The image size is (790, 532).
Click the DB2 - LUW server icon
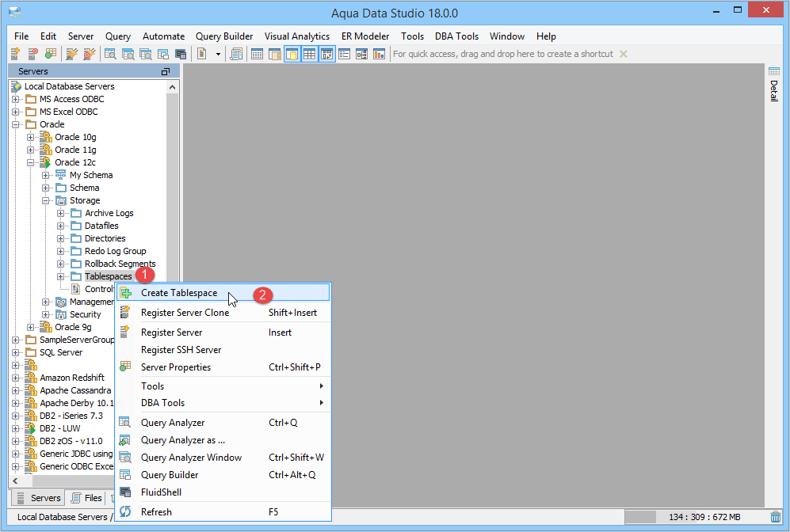coord(31,428)
